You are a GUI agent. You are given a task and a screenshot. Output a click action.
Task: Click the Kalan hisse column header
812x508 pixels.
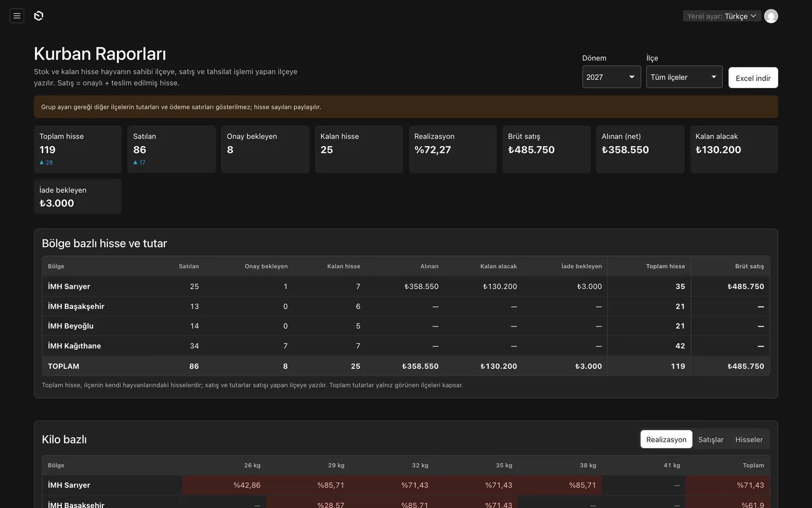pyautogui.click(x=344, y=266)
